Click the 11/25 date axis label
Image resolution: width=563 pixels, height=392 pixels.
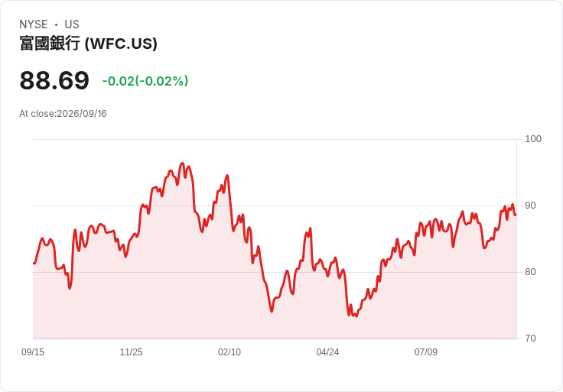point(131,352)
